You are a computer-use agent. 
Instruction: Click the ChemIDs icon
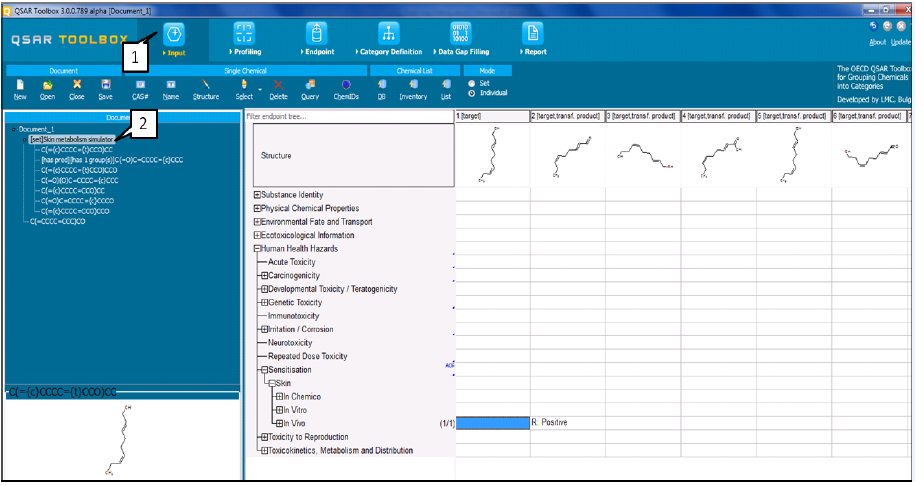(x=346, y=85)
